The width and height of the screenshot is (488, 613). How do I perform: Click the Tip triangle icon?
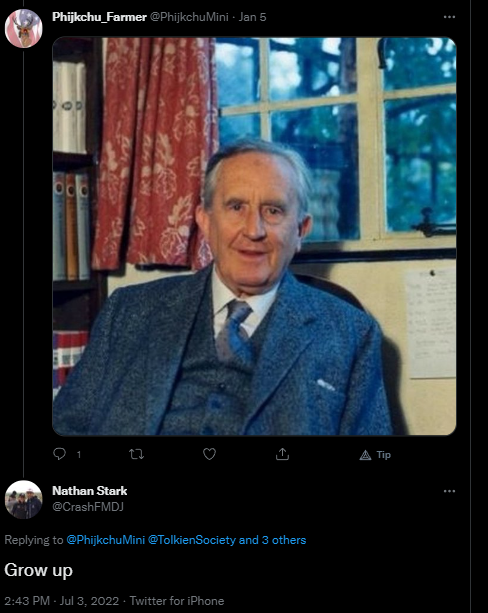click(365, 455)
